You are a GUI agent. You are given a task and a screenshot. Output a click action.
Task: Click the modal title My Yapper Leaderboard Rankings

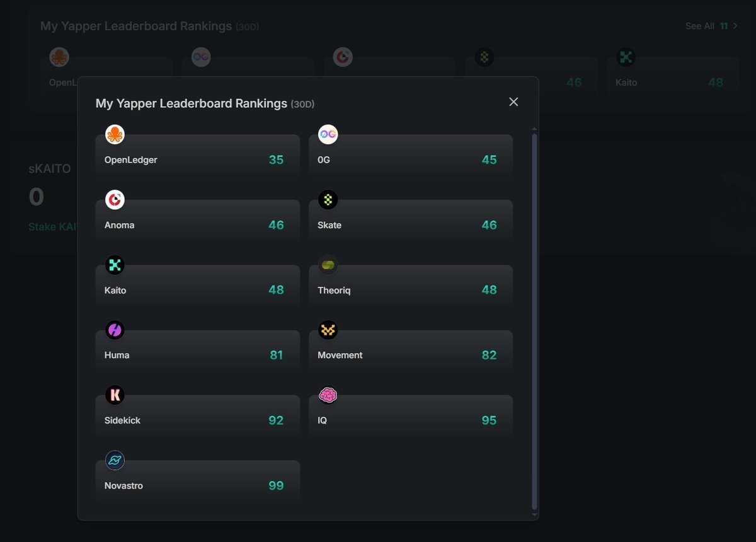pos(192,103)
